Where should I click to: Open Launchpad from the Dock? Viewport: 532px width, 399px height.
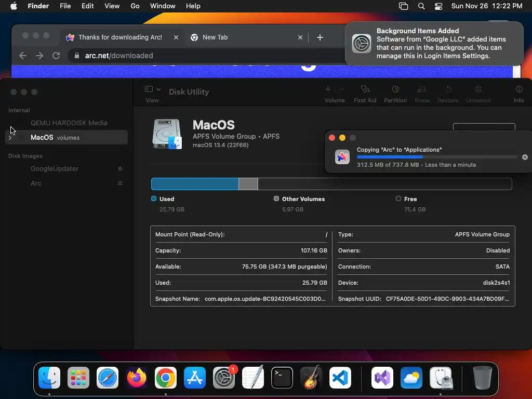click(78, 378)
